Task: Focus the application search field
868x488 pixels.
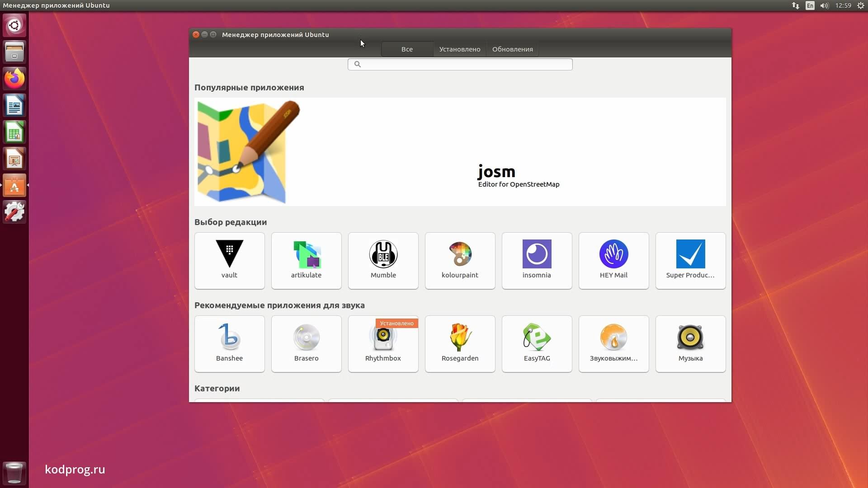Action: point(460,64)
